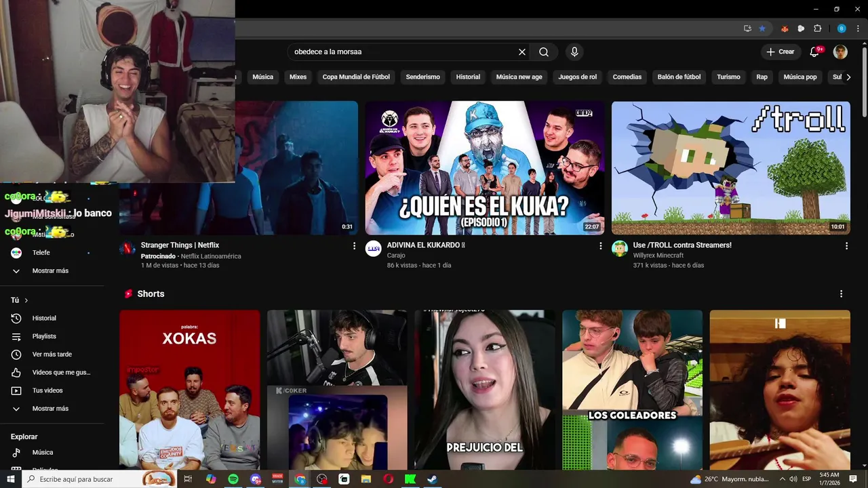Click the YouTube search input field
Viewport: 868px width, 488px height.
(x=403, y=52)
